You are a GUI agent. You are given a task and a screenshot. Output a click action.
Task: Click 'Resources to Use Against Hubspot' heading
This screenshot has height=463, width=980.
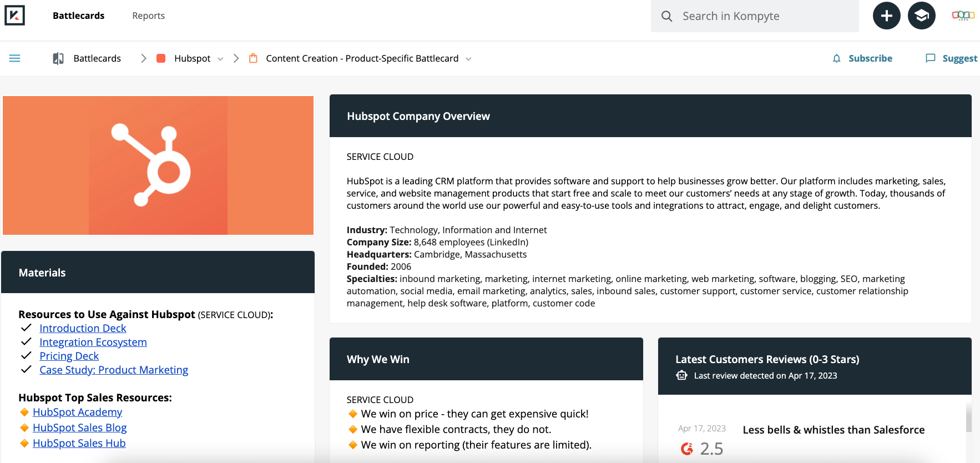pos(107,314)
